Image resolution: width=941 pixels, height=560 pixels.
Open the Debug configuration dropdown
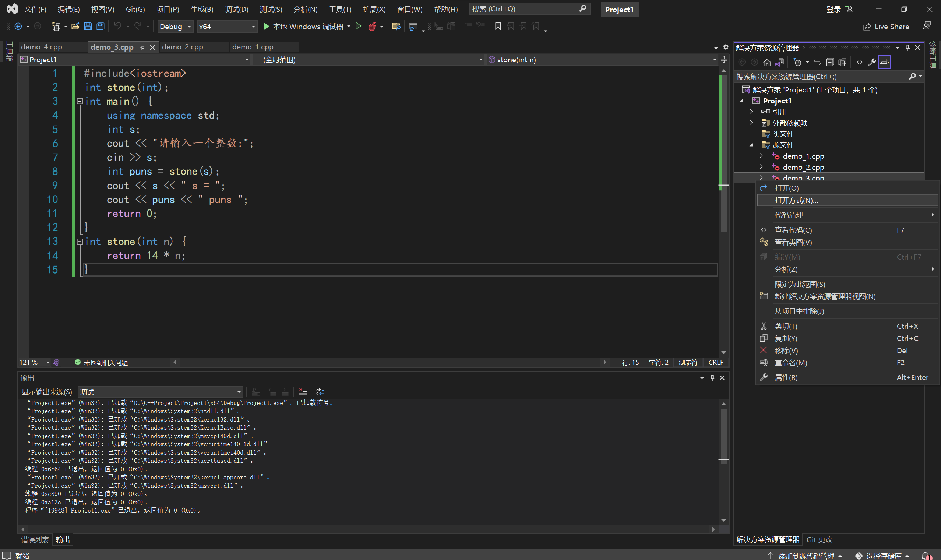[x=176, y=27]
